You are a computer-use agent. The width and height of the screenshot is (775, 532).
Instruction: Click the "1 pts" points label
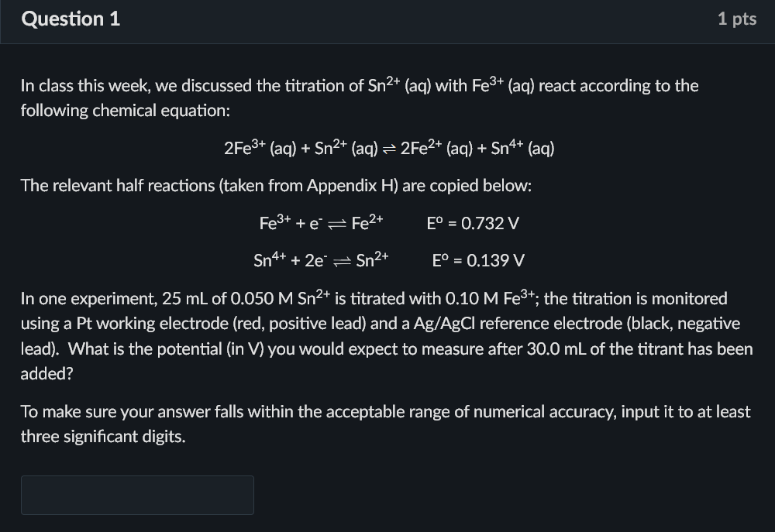[737, 19]
